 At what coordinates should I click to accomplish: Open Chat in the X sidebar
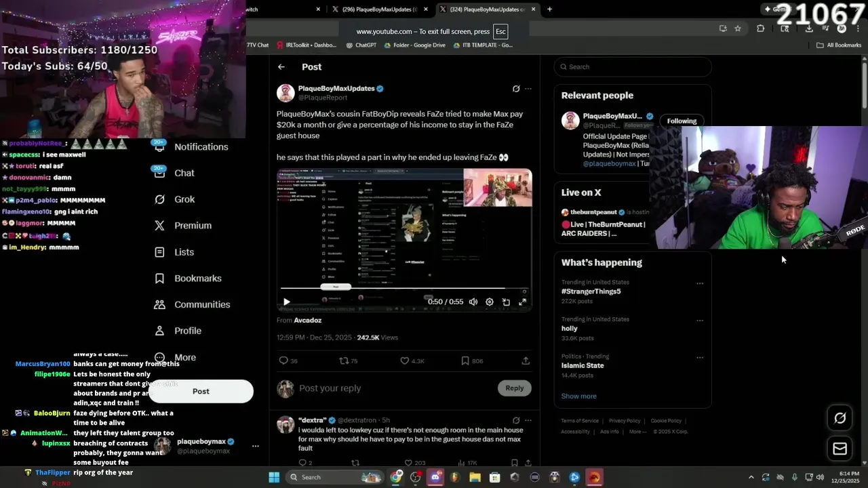[176, 174]
